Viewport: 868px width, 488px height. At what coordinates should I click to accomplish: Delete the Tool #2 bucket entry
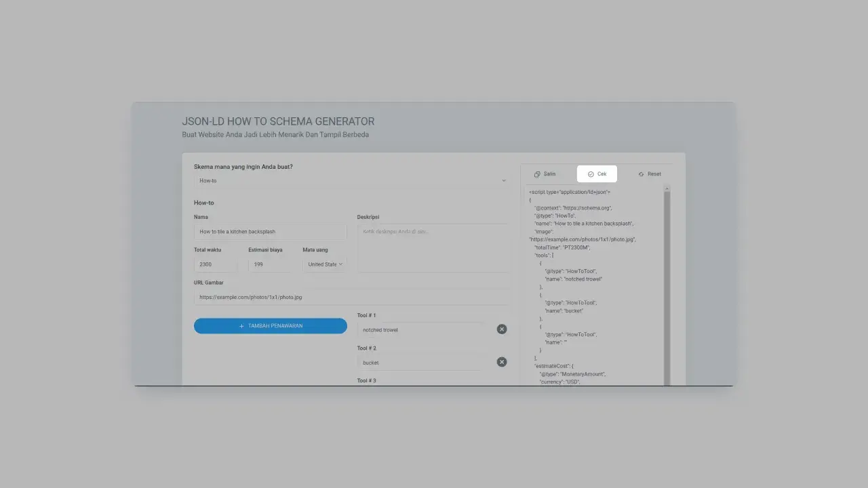(502, 362)
